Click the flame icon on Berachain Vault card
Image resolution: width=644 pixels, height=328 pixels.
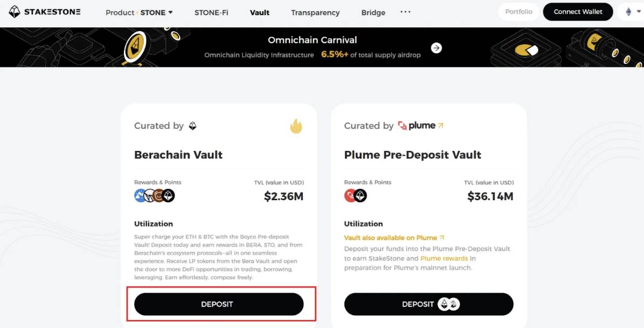[x=296, y=126]
